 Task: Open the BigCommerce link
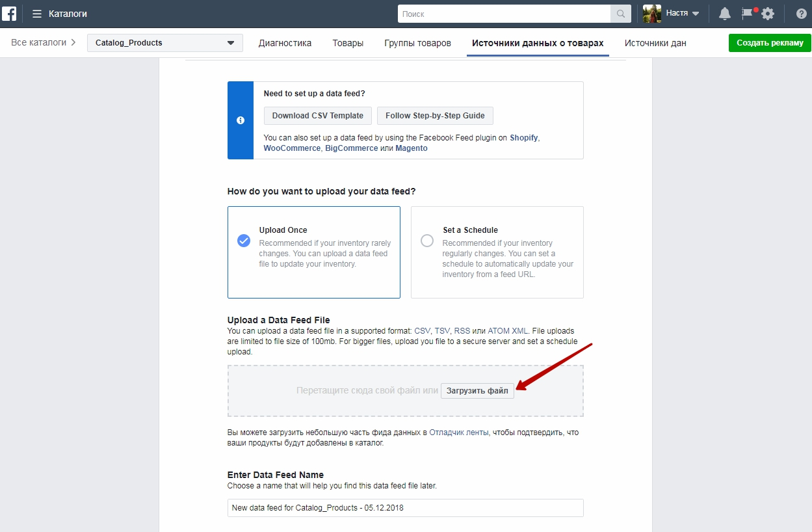tap(351, 148)
